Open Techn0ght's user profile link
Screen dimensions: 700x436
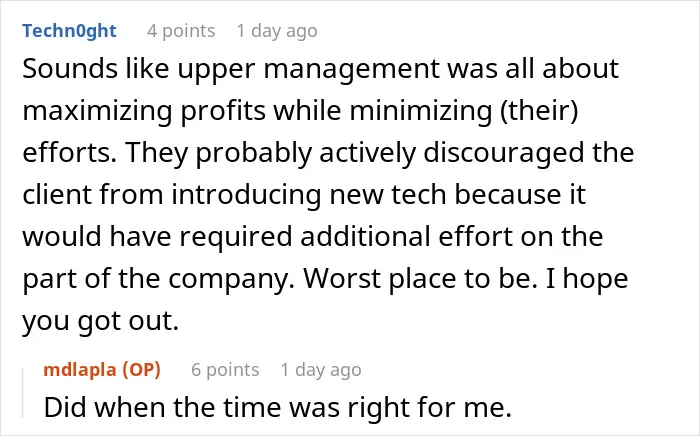point(69,31)
